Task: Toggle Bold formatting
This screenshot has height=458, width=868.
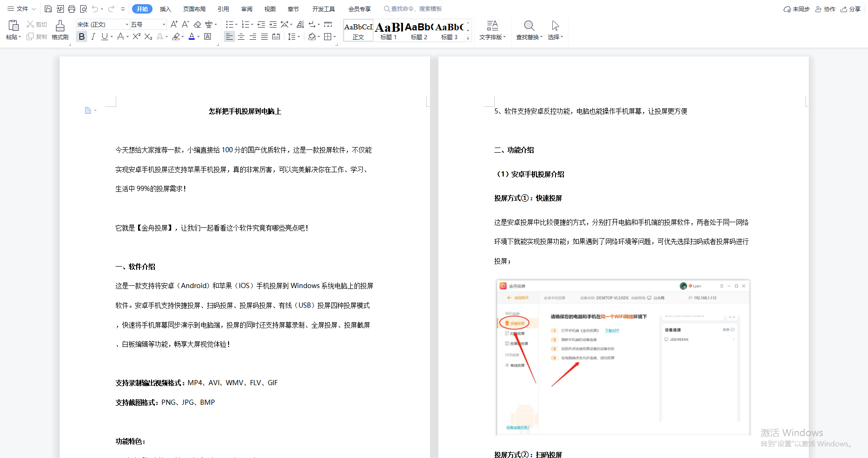Action: (x=82, y=36)
